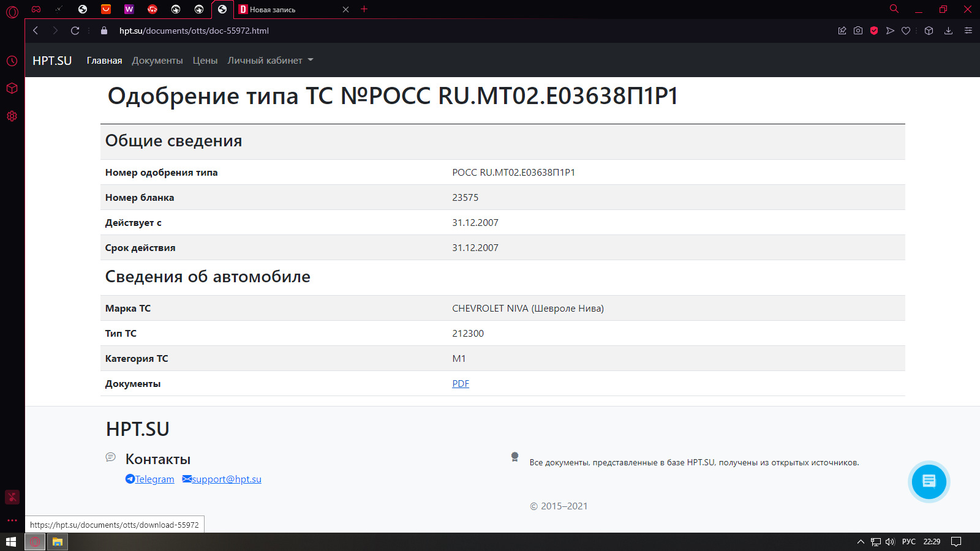980x551 pixels.
Task: Open the Opera GX main menu logo
Action: [12, 12]
